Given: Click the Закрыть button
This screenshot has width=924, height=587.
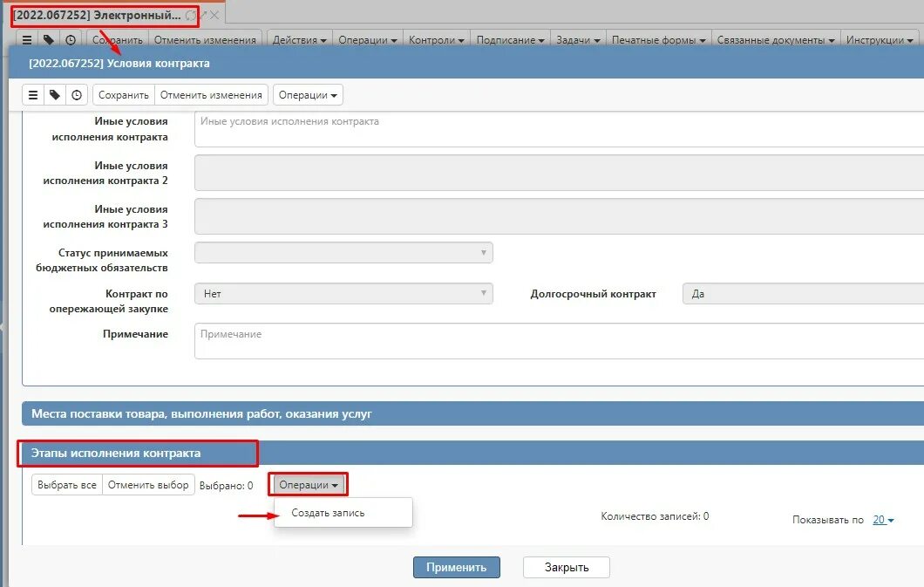Looking at the screenshot, I should click(567, 568).
